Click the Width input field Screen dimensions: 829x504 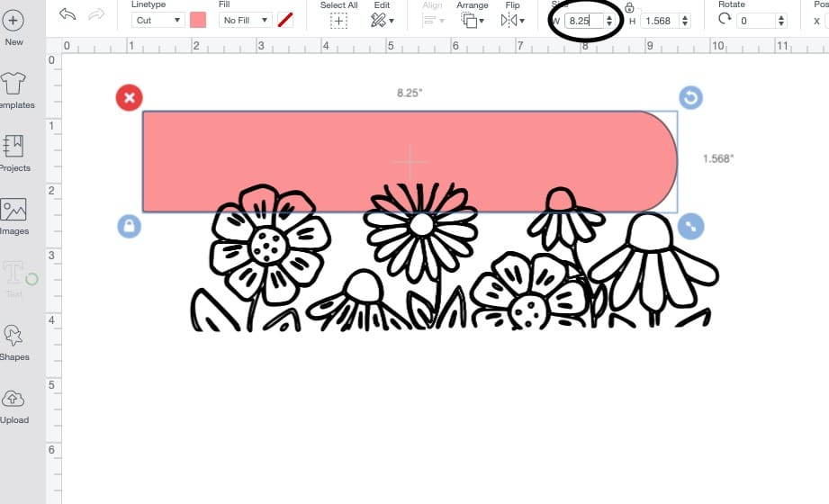click(583, 22)
